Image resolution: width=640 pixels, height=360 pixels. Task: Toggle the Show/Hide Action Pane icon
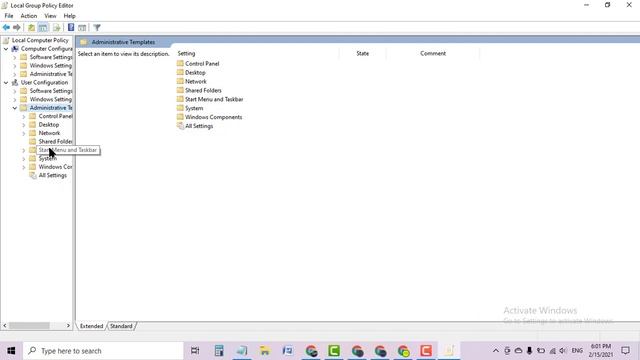[82, 28]
